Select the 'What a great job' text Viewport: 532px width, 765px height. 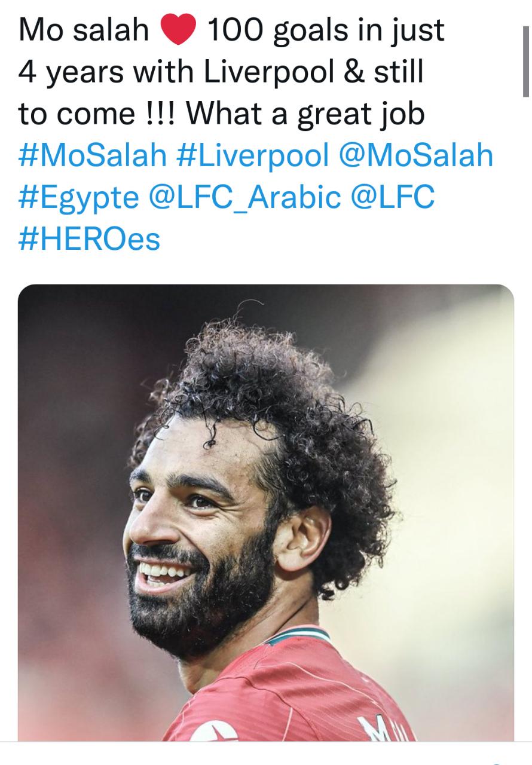(305, 114)
